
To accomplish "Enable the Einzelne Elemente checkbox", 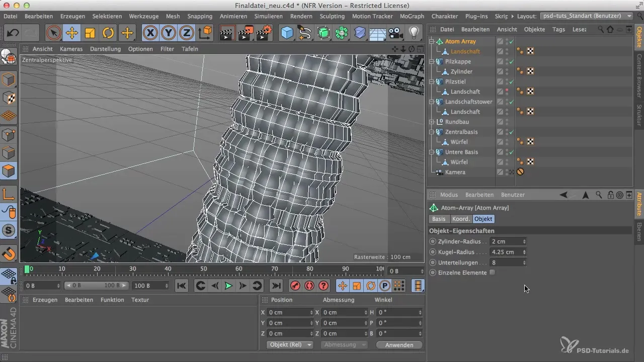I will [492, 273].
